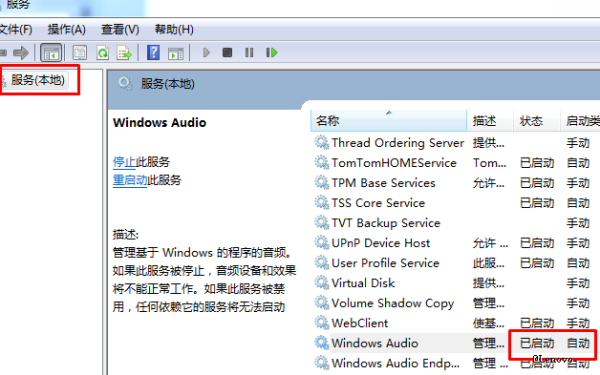Click the pause service icon

click(x=249, y=52)
